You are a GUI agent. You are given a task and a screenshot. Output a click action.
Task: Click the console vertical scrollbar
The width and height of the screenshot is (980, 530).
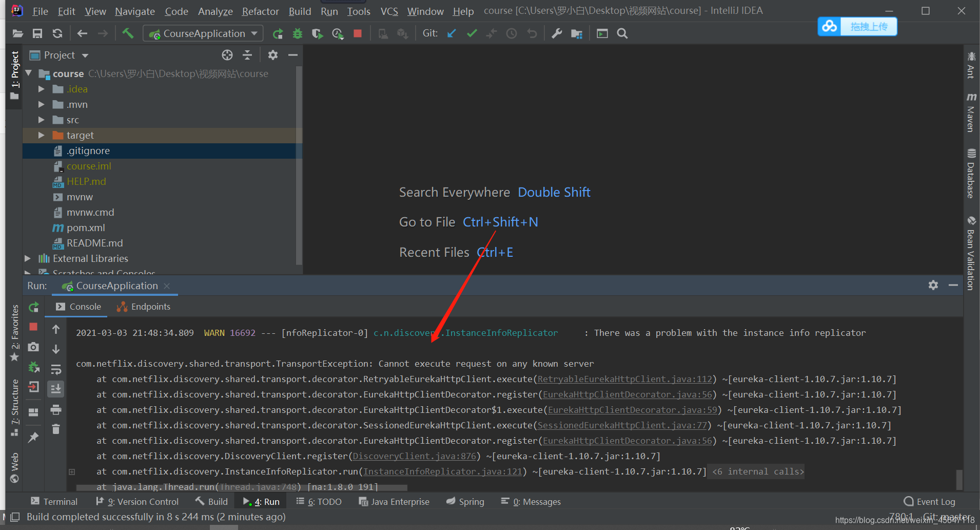click(959, 480)
